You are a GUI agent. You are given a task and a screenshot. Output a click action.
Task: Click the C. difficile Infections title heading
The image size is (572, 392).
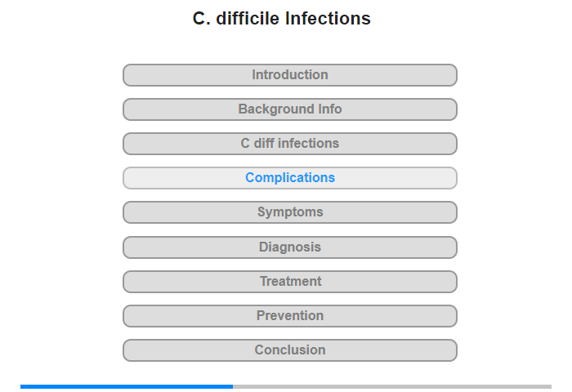(x=282, y=18)
